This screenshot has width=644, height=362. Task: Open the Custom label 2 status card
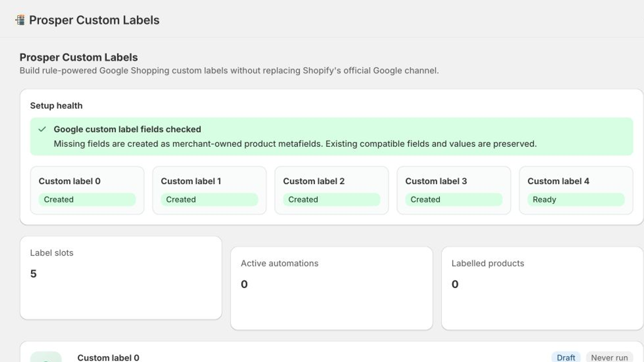(x=332, y=190)
